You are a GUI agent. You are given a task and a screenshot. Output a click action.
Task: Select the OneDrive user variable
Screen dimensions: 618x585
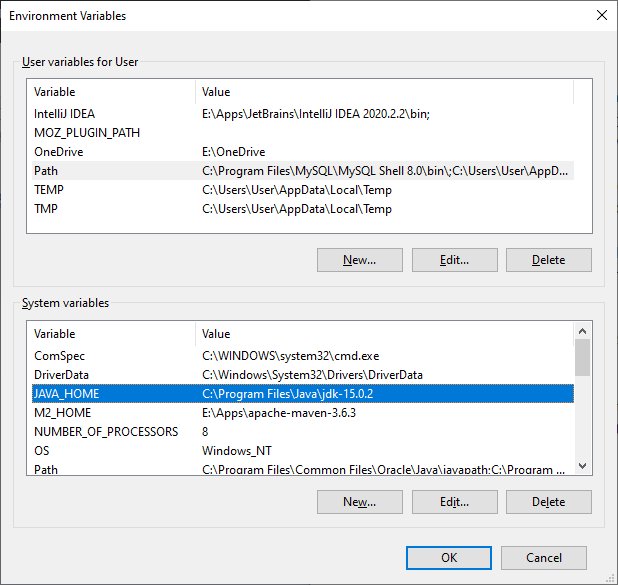[58, 152]
